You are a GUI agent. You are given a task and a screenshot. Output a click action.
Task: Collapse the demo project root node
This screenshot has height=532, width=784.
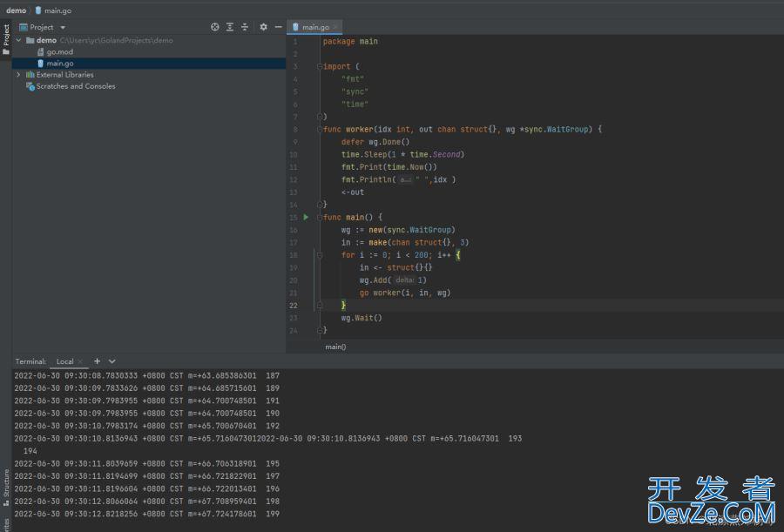point(18,40)
